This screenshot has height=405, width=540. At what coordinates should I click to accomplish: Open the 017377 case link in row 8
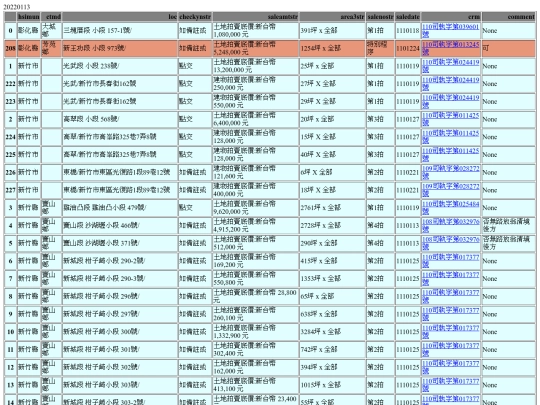tap(450, 296)
